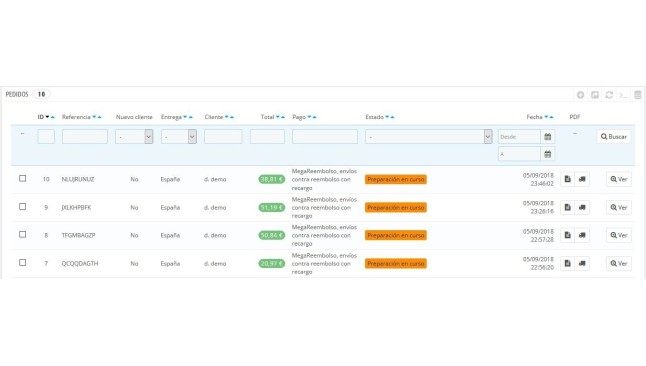Click reference JXLKHPBFK
Screen dimensions: 646x366
click(76, 207)
